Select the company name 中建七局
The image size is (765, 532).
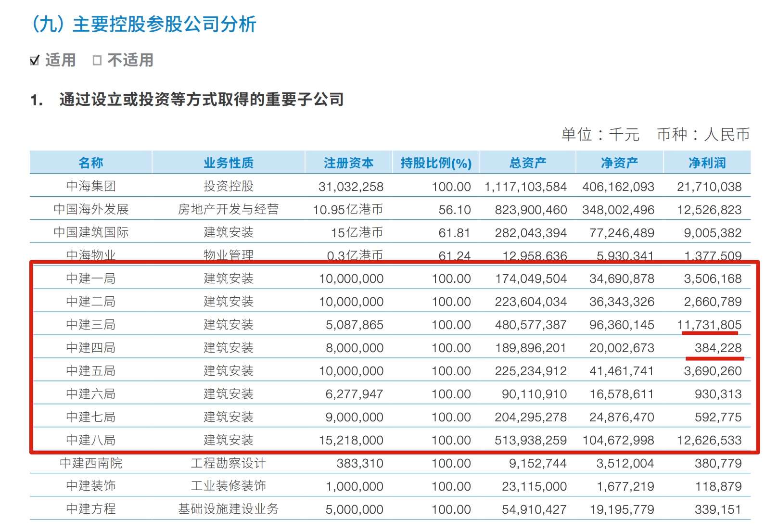point(91,417)
